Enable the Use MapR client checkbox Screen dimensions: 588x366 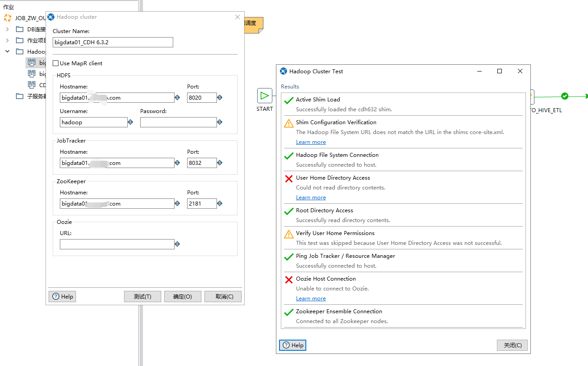point(56,63)
